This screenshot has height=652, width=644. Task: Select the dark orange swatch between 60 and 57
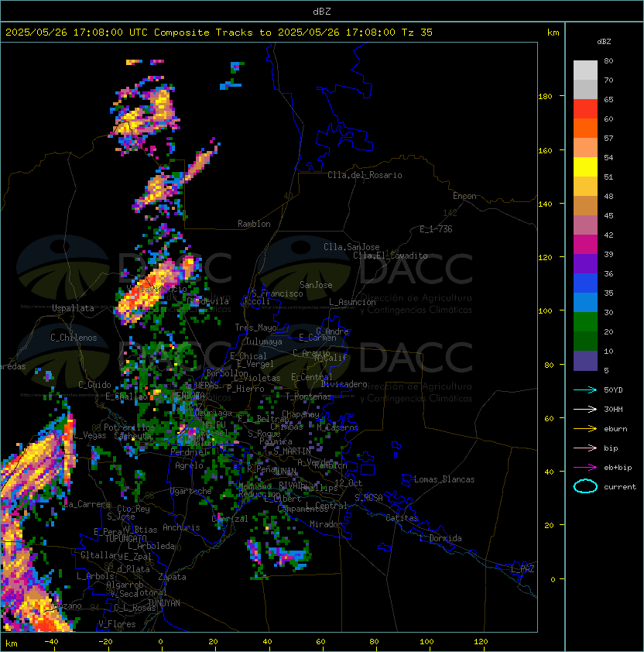pyautogui.click(x=585, y=128)
